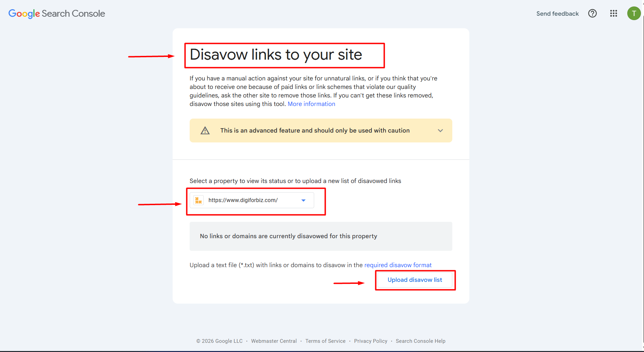The height and width of the screenshot is (352, 644).
Task: Click Send feedback in the header
Action: 557,14
